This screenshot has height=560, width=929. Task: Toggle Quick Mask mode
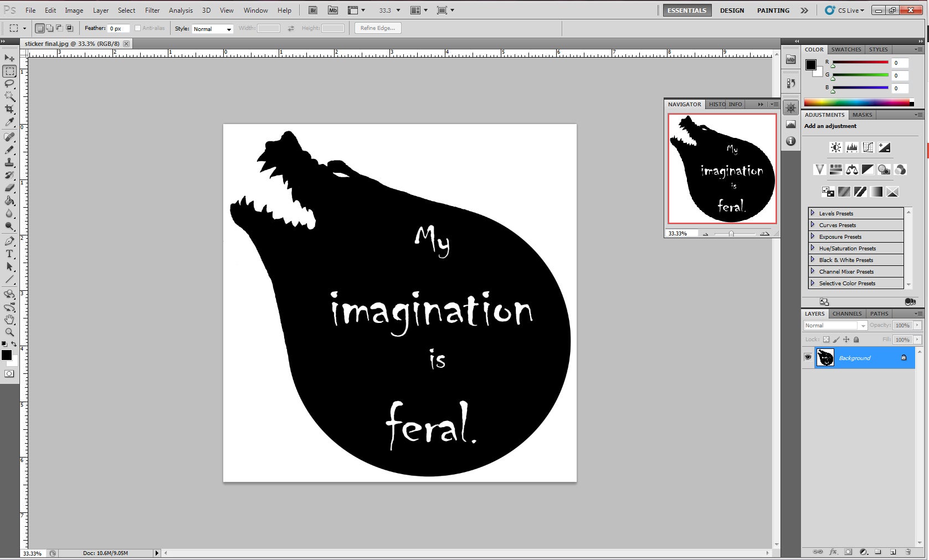(9, 374)
